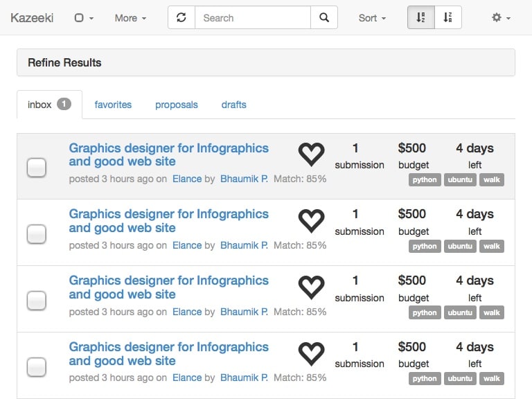Click the heart icon on the second listing
The width and height of the screenshot is (532, 399).
point(311,220)
